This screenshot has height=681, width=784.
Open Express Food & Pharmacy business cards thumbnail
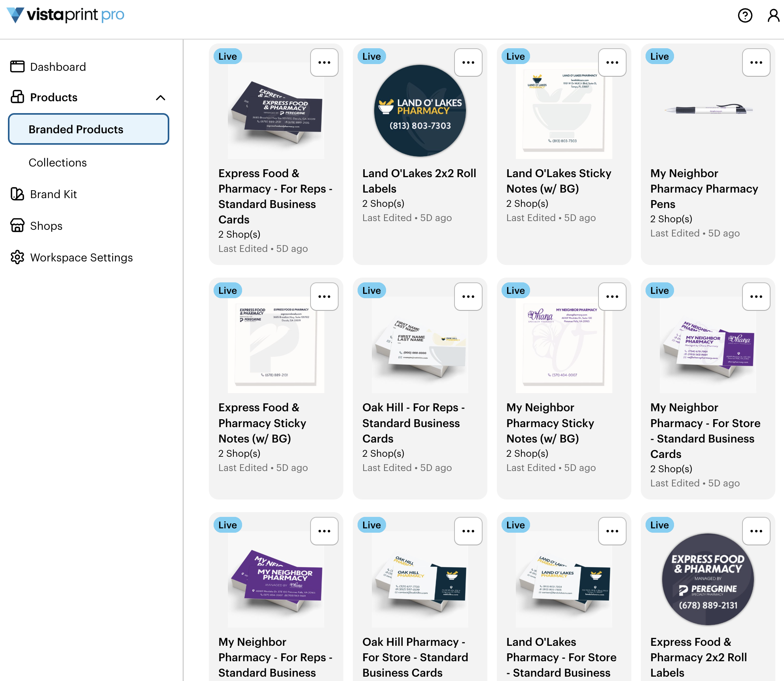point(276,111)
